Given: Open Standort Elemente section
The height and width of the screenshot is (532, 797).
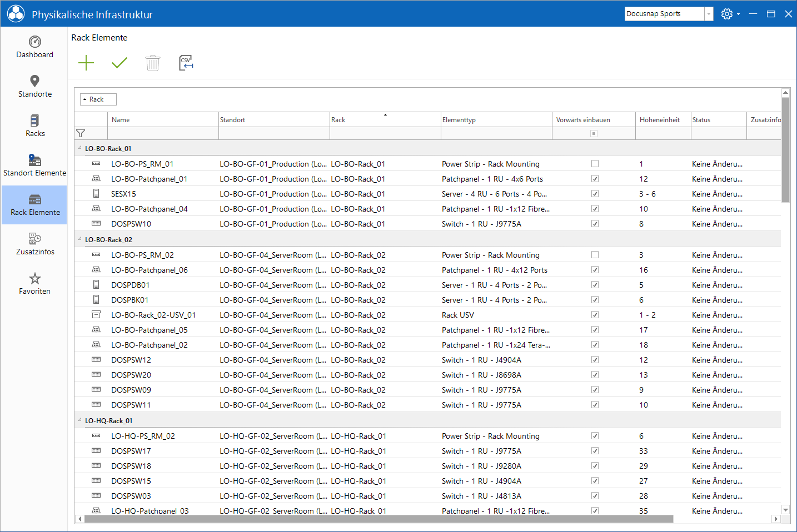Looking at the screenshot, I should (x=34, y=165).
